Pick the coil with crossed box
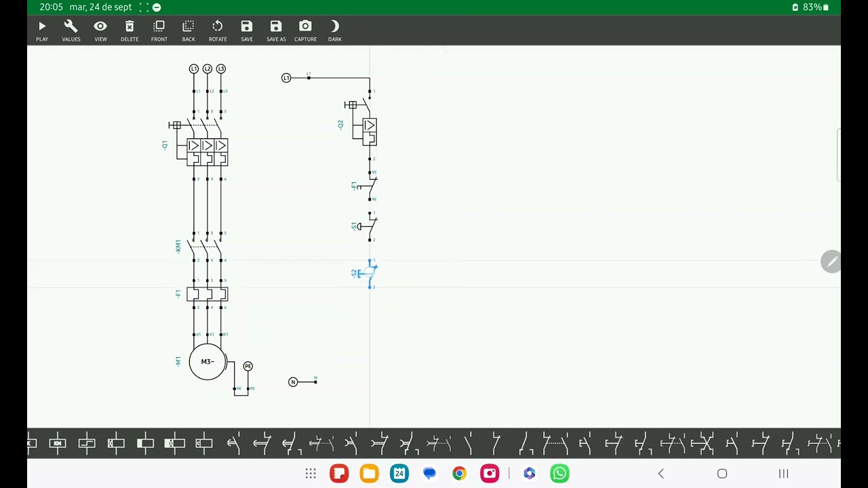This screenshot has height=488, width=868. pyautogui.click(x=116, y=444)
